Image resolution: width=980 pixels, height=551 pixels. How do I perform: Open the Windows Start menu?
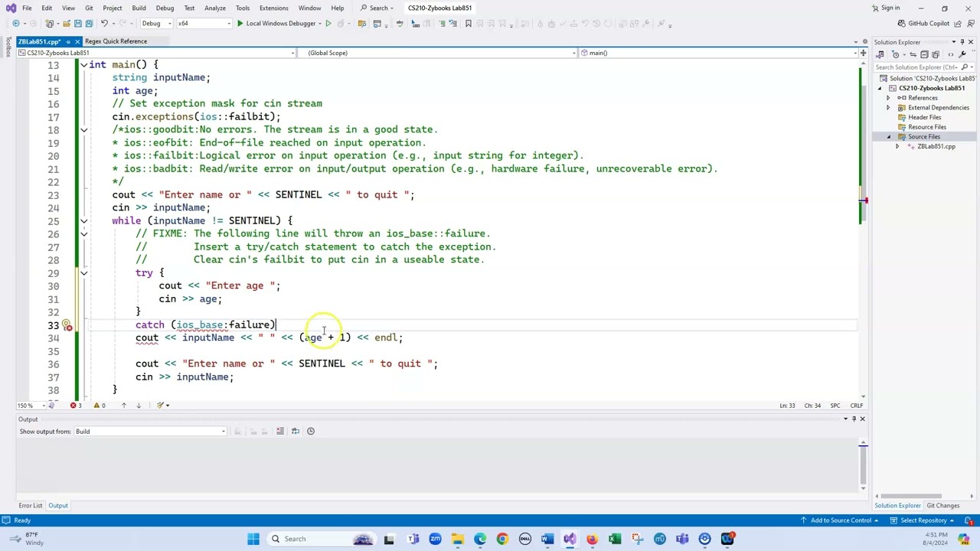[253, 539]
